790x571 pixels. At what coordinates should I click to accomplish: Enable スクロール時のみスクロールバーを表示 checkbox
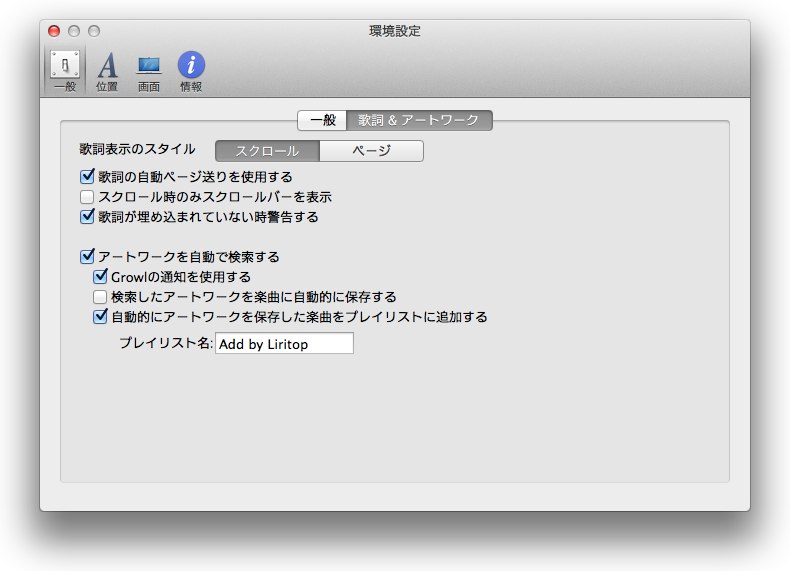[87, 197]
